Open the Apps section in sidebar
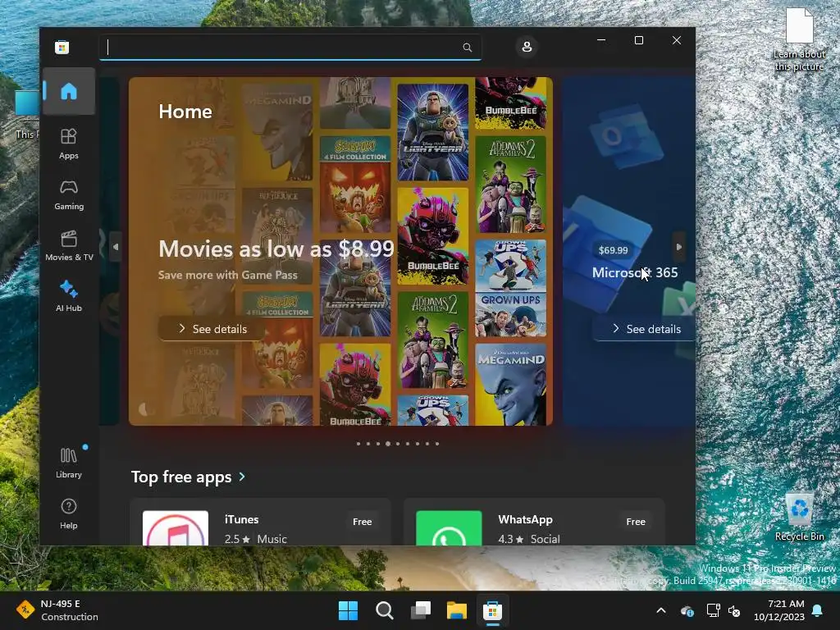The image size is (840, 630). pyautogui.click(x=69, y=144)
